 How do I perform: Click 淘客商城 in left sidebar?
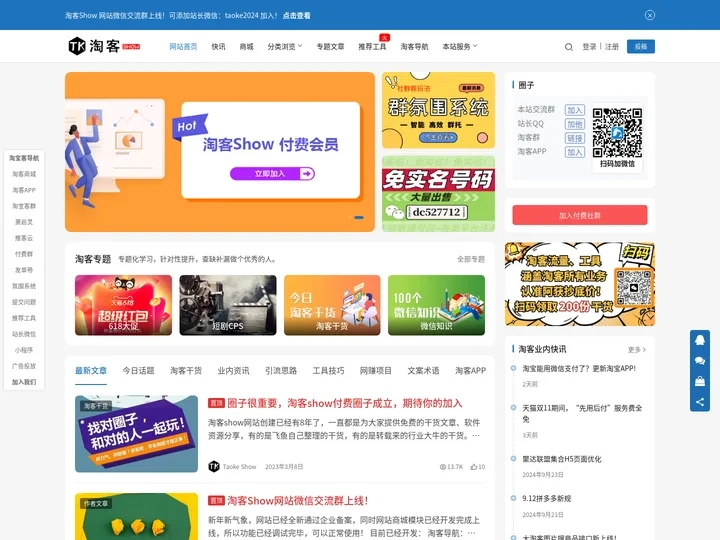(x=24, y=174)
